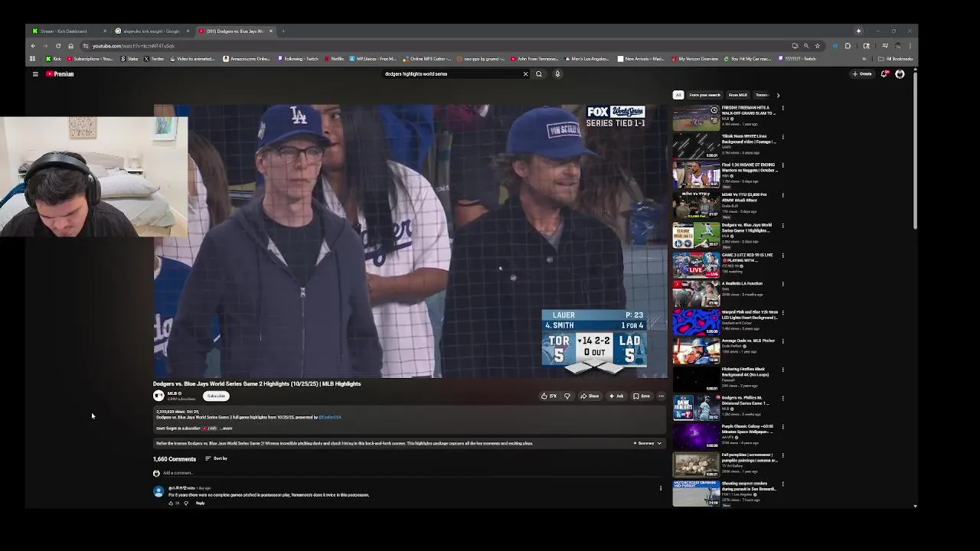Open more actions next to Save
The image size is (980, 551).
click(x=661, y=396)
